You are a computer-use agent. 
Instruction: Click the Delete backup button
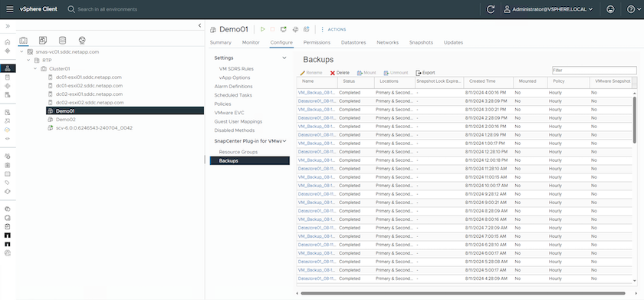tap(340, 73)
